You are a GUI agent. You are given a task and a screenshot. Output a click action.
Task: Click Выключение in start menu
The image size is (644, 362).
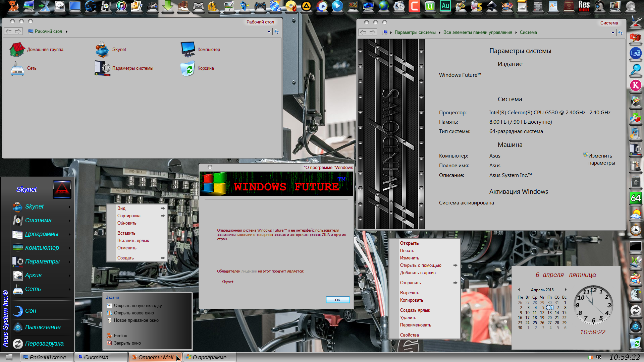click(43, 327)
